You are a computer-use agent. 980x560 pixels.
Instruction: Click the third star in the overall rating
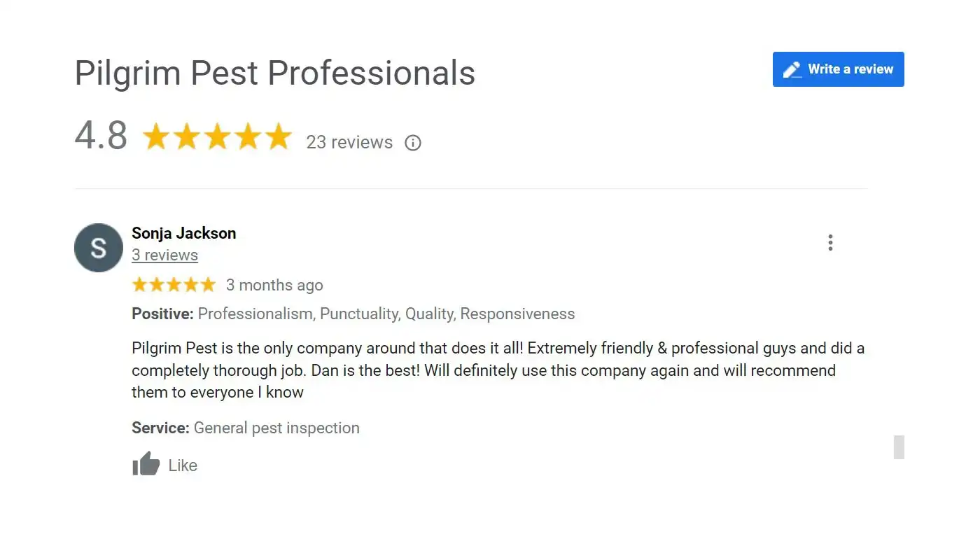coord(218,136)
